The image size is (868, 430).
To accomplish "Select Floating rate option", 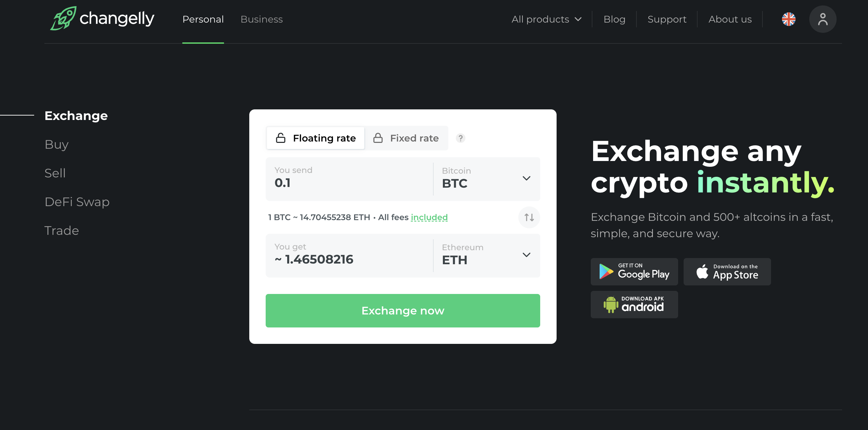I will coord(316,138).
